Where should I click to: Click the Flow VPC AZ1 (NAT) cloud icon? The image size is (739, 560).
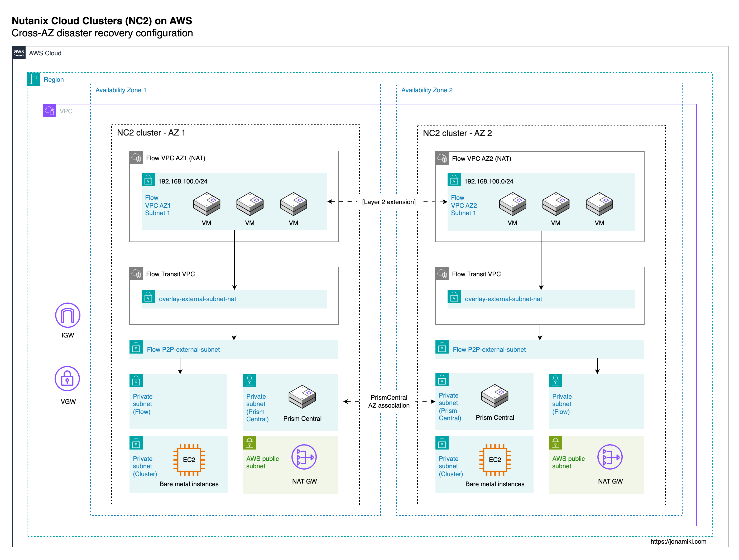pos(136,158)
